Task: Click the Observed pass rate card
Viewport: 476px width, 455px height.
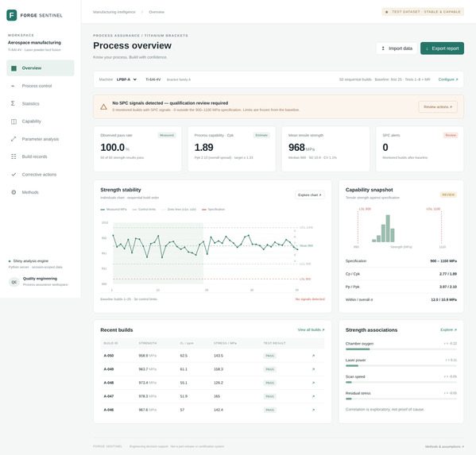Action: click(137, 149)
